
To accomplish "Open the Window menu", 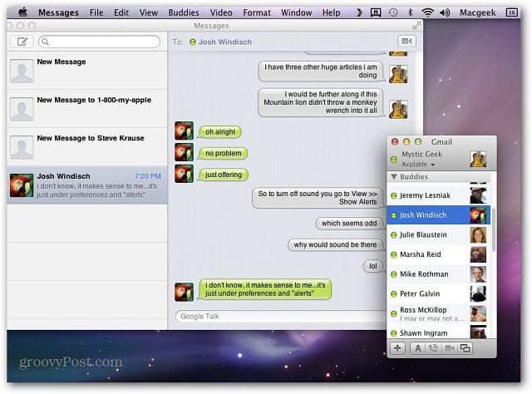I will [296, 12].
